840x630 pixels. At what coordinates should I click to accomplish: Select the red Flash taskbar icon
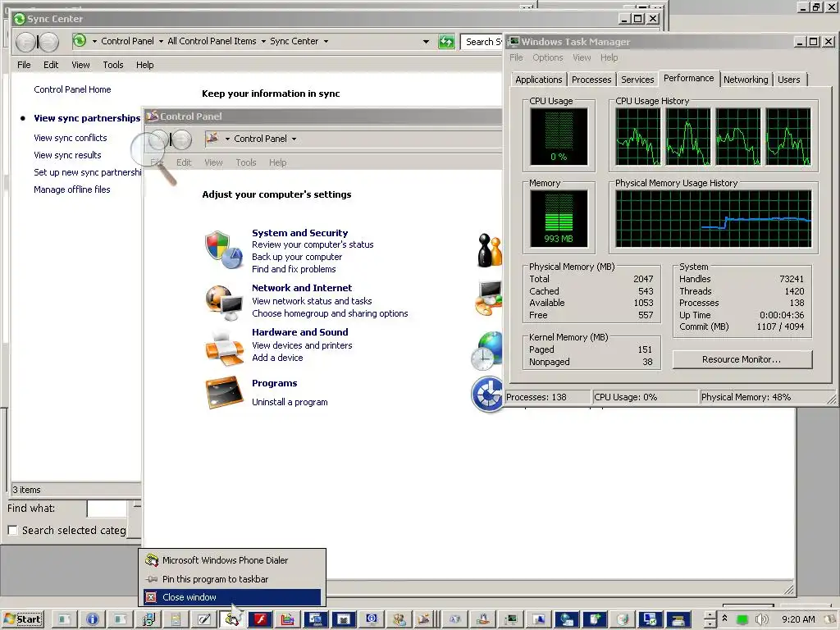[x=260, y=619]
